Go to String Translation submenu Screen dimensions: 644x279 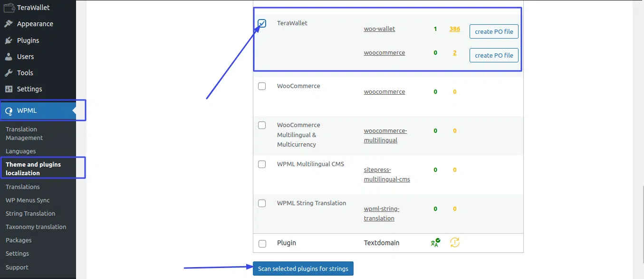coord(30,213)
